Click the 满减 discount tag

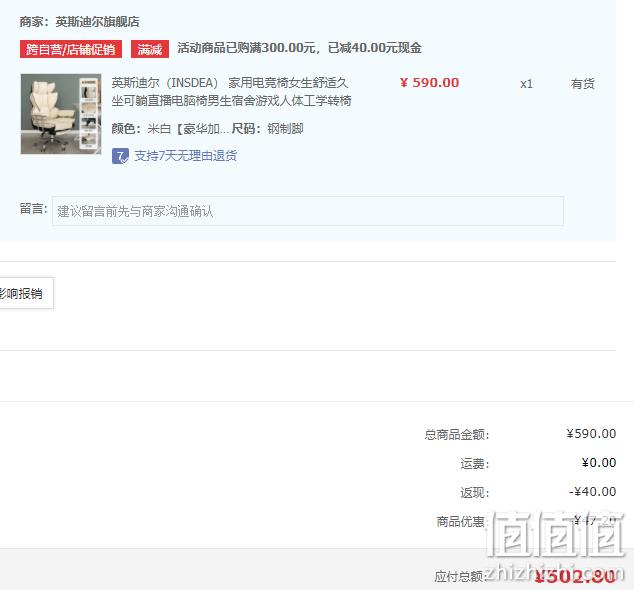click(150, 49)
